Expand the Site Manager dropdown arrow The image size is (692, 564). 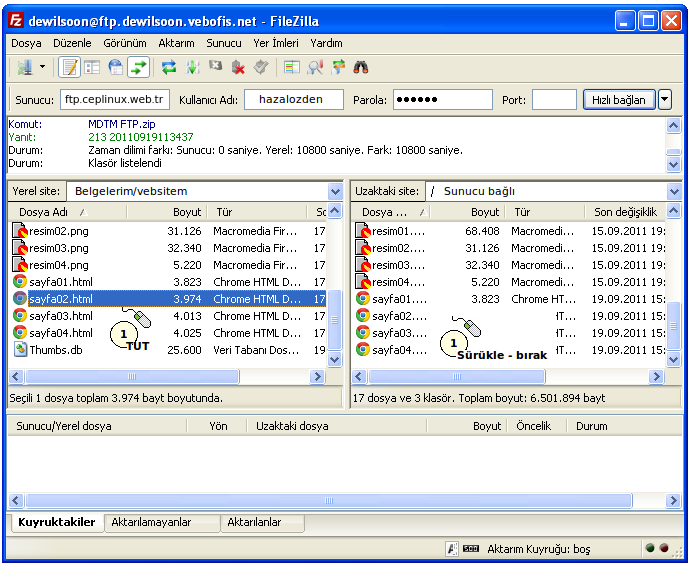pyautogui.click(x=42, y=68)
